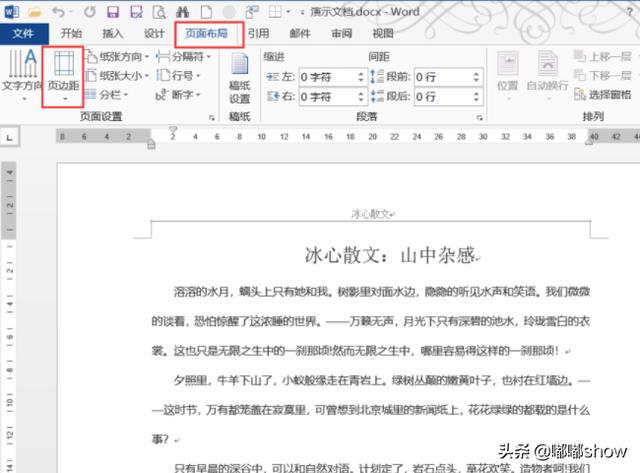
Task: Open the Selection Pane (选择窗格)
Action: [603, 95]
